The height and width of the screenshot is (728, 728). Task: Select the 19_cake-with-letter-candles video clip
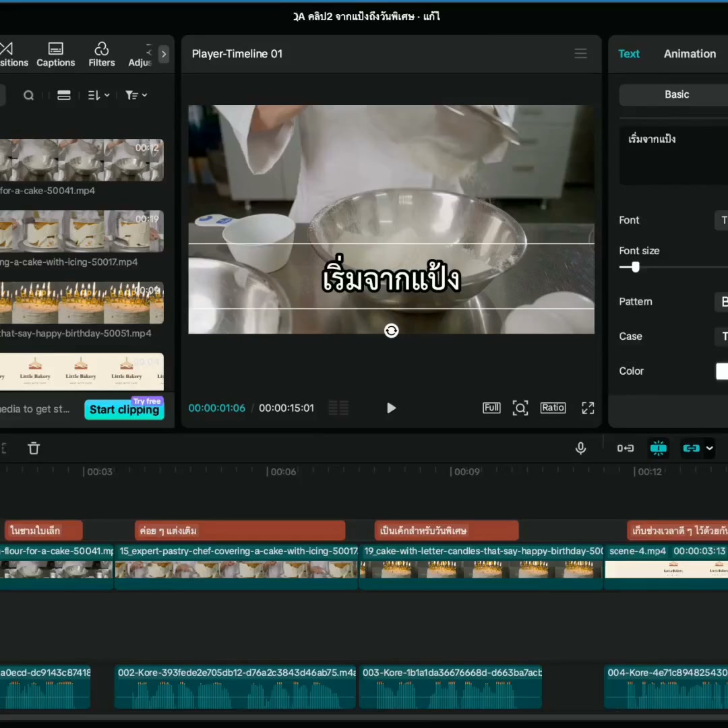[481, 567]
